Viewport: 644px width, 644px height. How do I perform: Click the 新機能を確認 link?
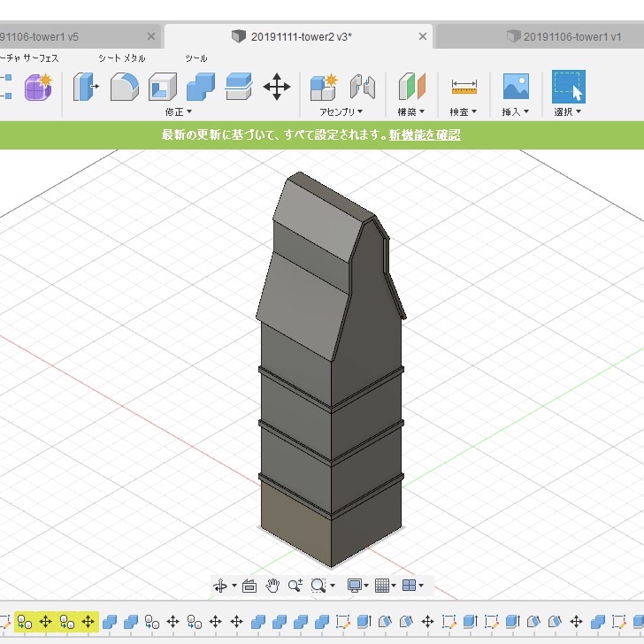click(x=425, y=134)
